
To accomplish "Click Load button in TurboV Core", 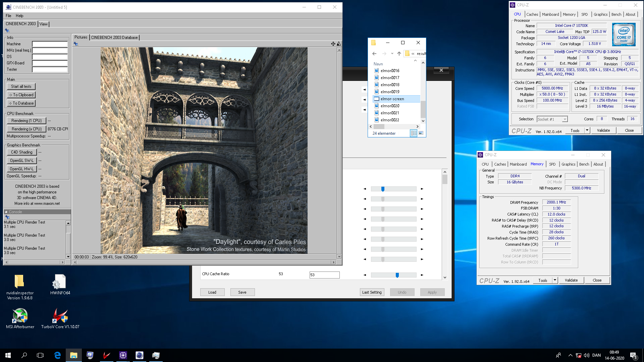I will point(212,292).
